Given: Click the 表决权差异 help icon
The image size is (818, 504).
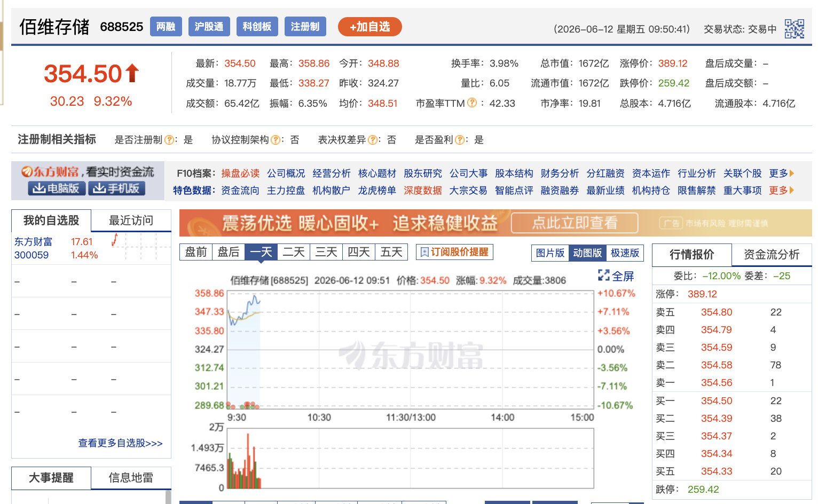Looking at the screenshot, I should pos(372,140).
